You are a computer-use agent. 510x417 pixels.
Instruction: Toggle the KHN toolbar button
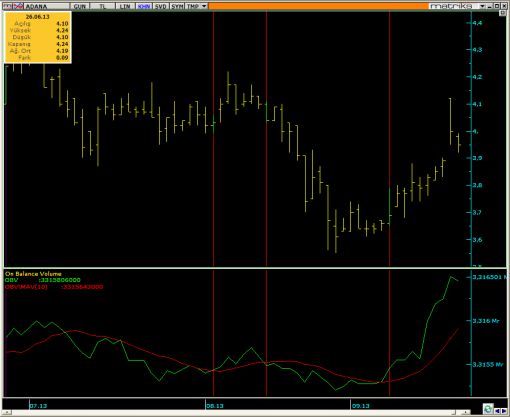click(x=144, y=6)
